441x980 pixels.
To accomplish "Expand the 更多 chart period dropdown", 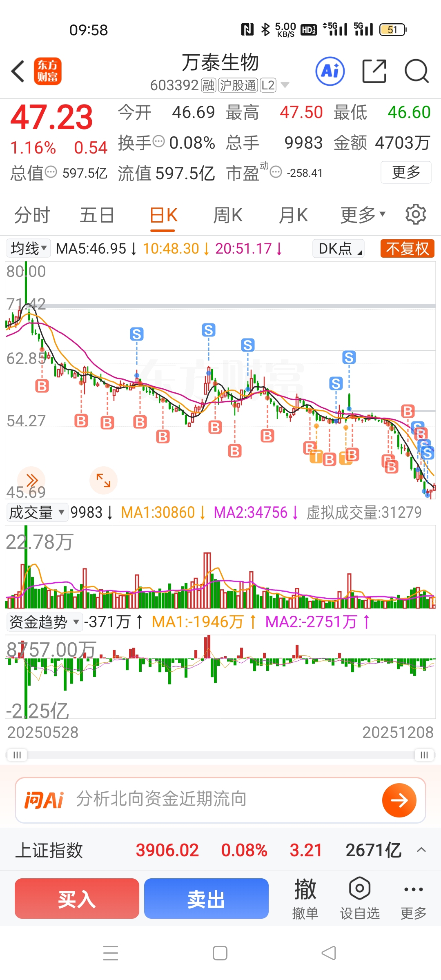I will [363, 215].
